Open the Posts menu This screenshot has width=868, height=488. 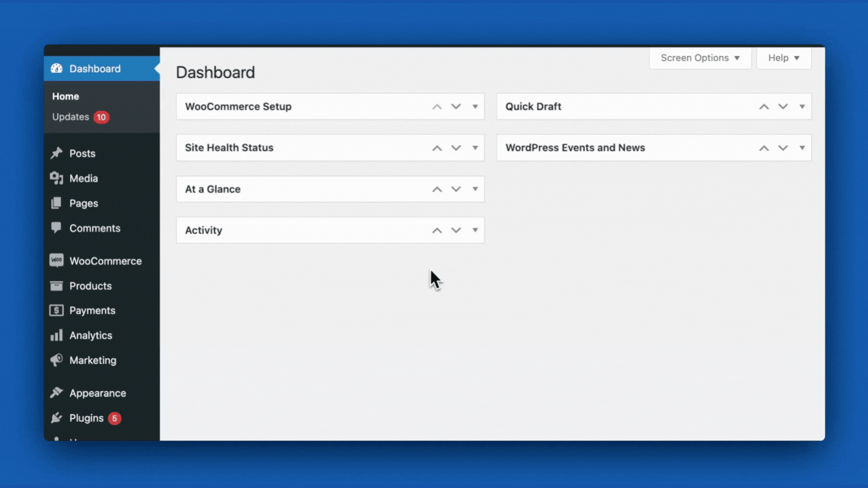tap(102, 153)
